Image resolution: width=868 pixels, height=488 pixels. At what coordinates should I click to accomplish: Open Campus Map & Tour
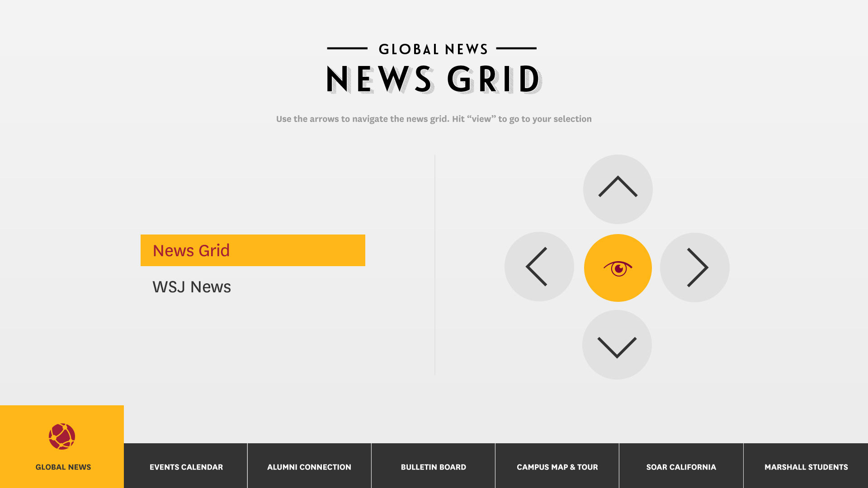[x=557, y=467]
